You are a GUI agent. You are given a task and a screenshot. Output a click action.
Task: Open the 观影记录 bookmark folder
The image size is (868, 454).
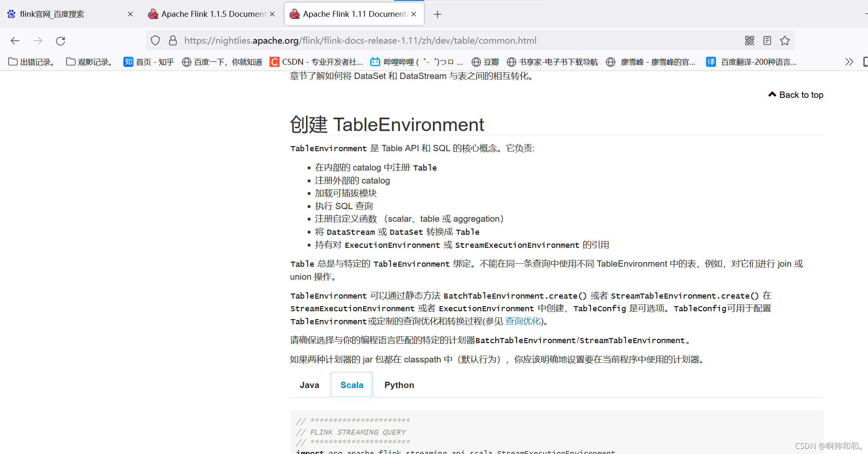tap(89, 62)
